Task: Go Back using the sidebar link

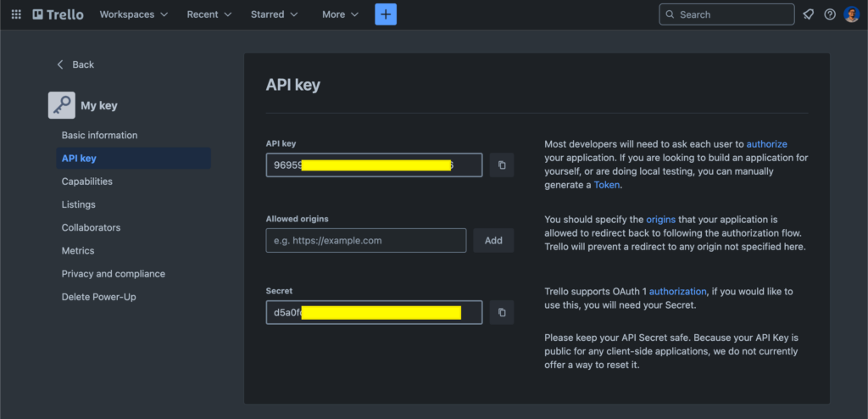Action: tap(75, 64)
